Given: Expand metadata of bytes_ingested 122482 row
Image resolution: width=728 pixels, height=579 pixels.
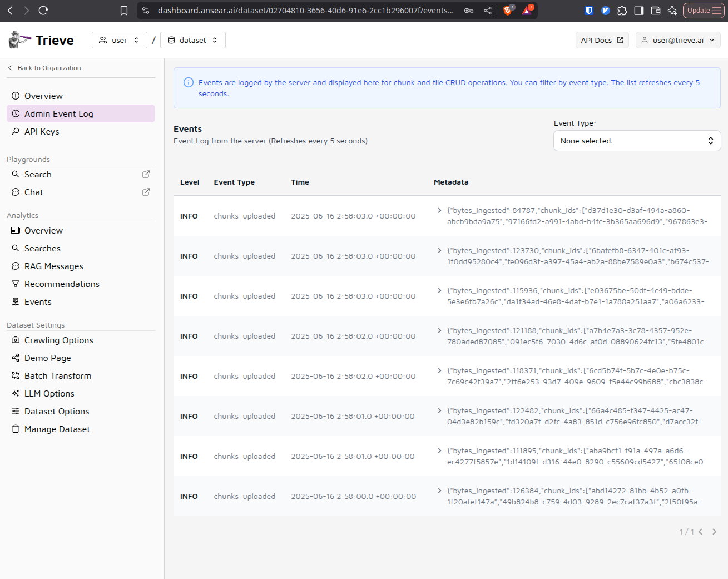Looking at the screenshot, I should click(x=439, y=410).
